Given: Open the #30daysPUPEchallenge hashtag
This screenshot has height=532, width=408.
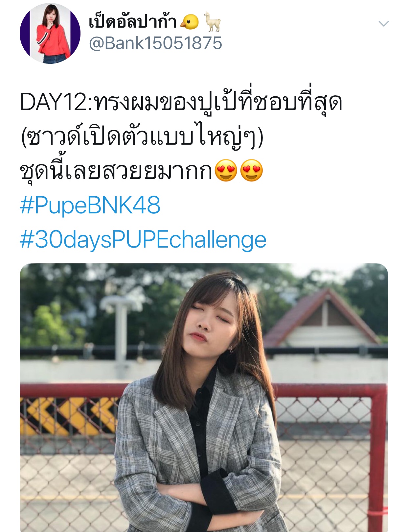Looking at the screenshot, I should click(x=143, y=240).
